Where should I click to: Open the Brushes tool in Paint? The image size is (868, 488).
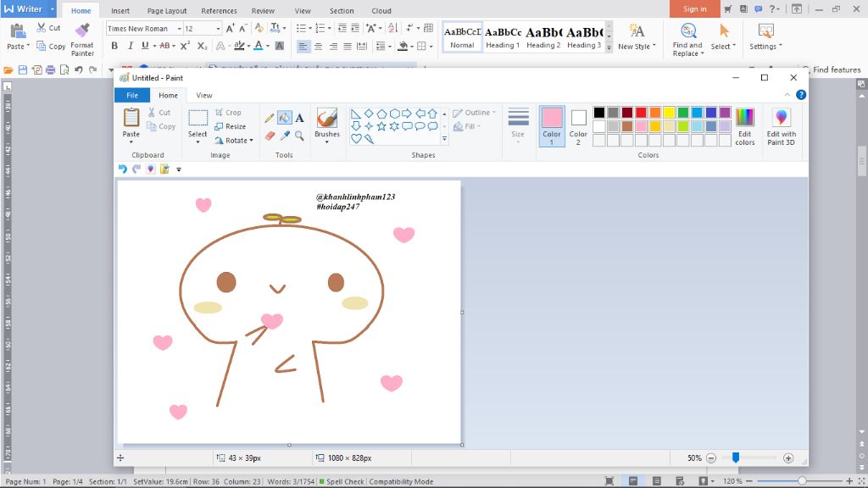pyautogui.click(x=327, y=125)
